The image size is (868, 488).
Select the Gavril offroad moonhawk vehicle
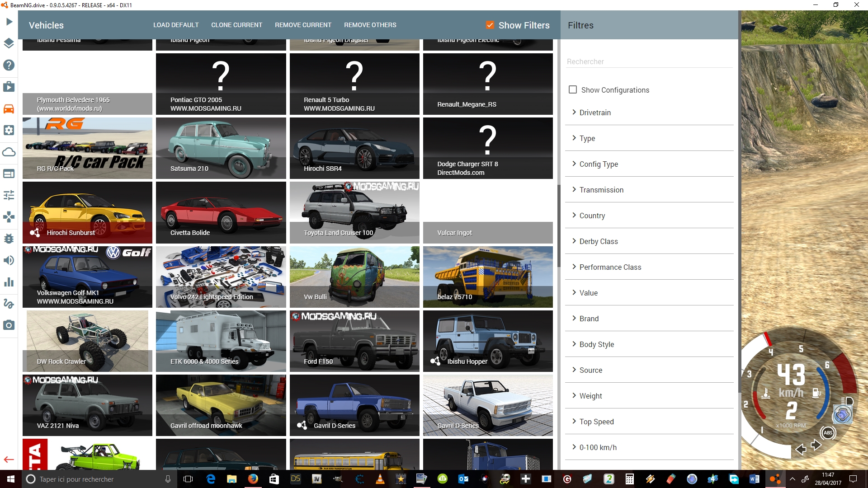221,405
